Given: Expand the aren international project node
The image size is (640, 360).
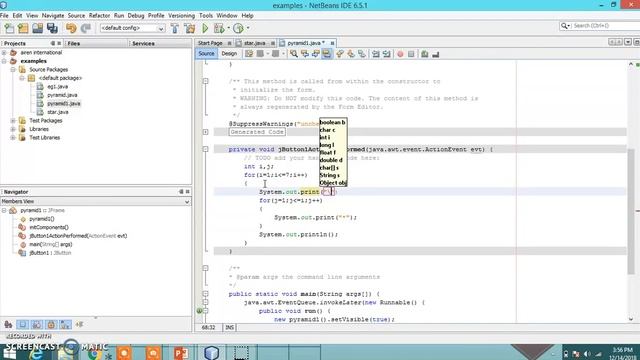Looking at the screenshot, I should (x=4, y=53).
